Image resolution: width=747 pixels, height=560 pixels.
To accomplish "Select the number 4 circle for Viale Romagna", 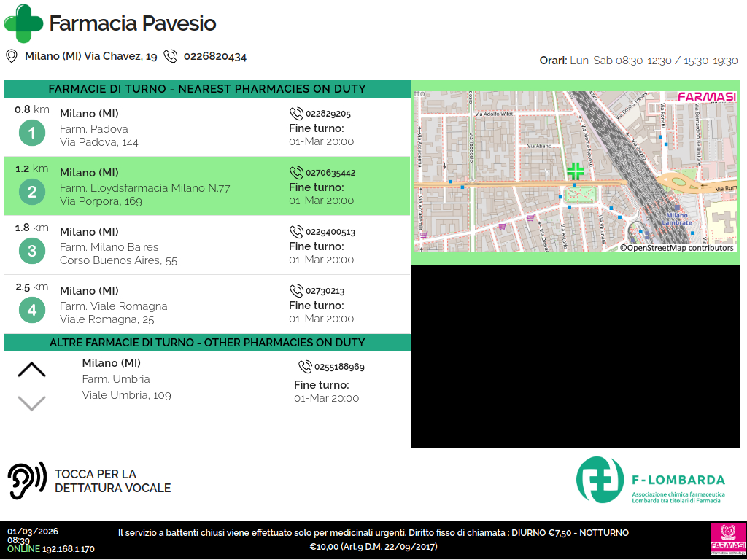I will (x=31, y=311).
